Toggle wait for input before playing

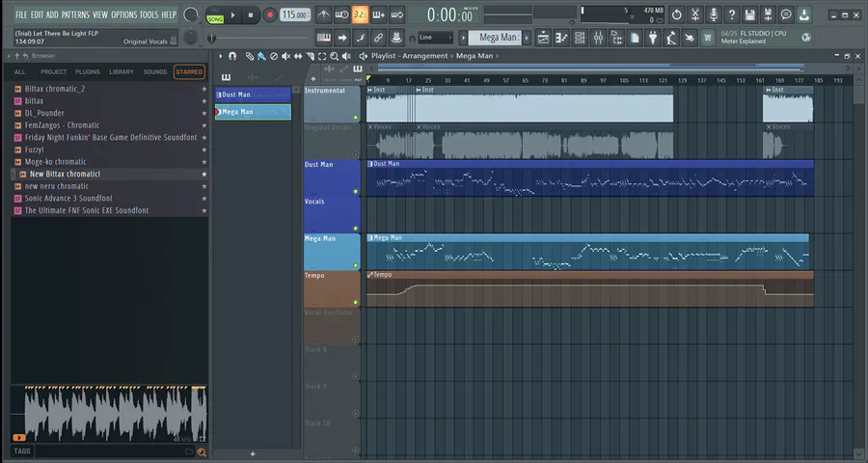click(341, 15)
